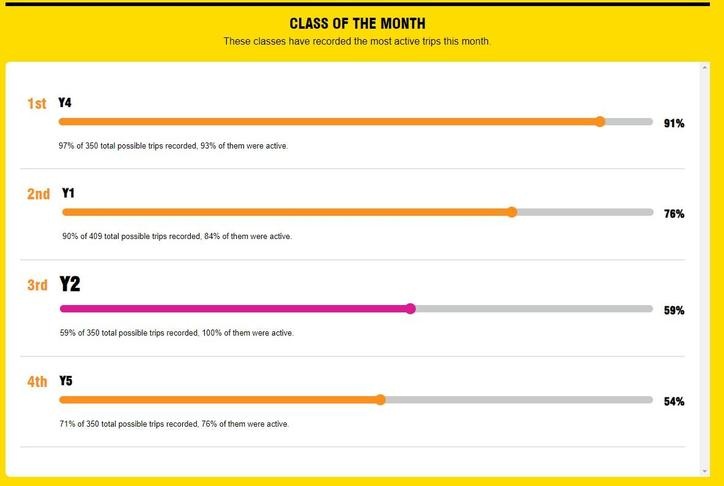
Task: Select the large Y2 class name
Action: 70,284
